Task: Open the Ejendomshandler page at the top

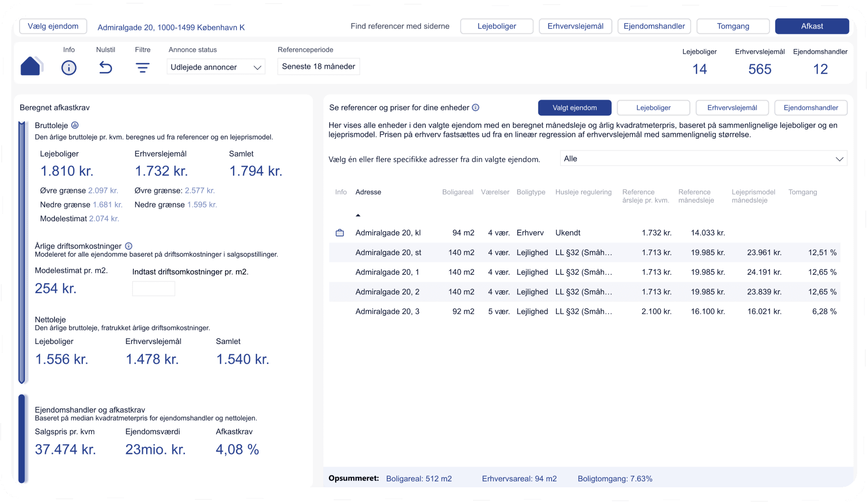Action: point(654,26)
